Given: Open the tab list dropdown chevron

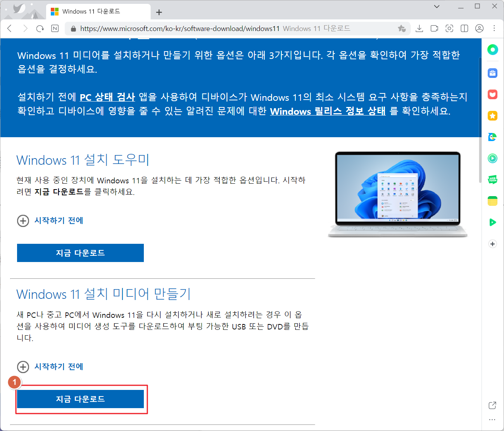Looking at the screenshot, I should point(437,6).
